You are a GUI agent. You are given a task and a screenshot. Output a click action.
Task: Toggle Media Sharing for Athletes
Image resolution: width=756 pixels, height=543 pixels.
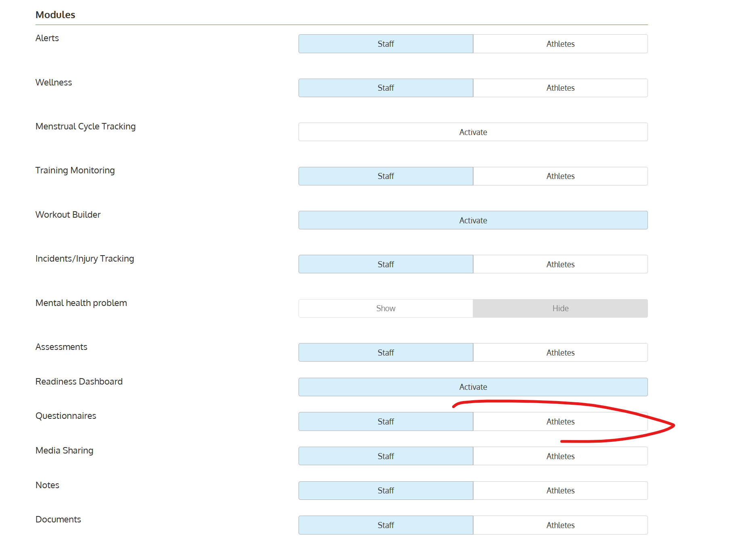560,456
